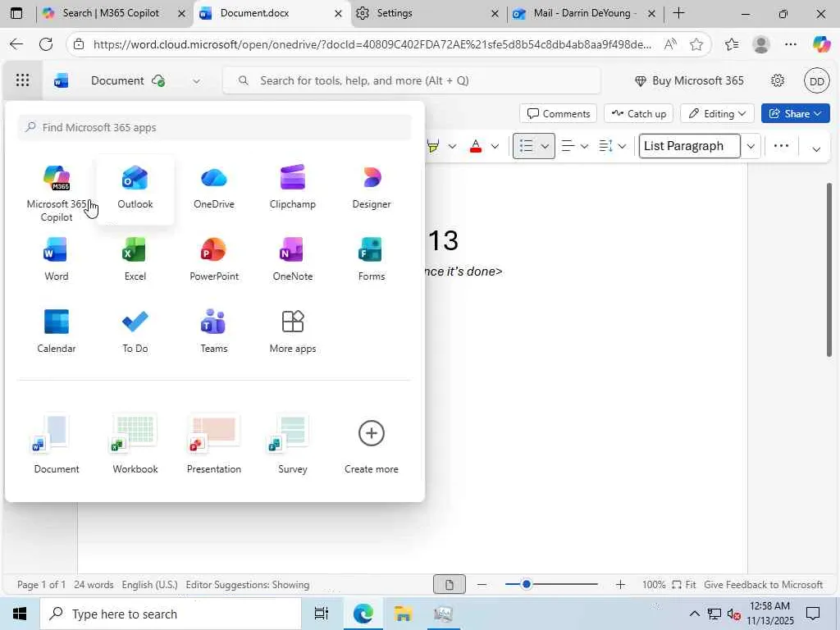Launch Outlook from the app launcher

point(135,189)
